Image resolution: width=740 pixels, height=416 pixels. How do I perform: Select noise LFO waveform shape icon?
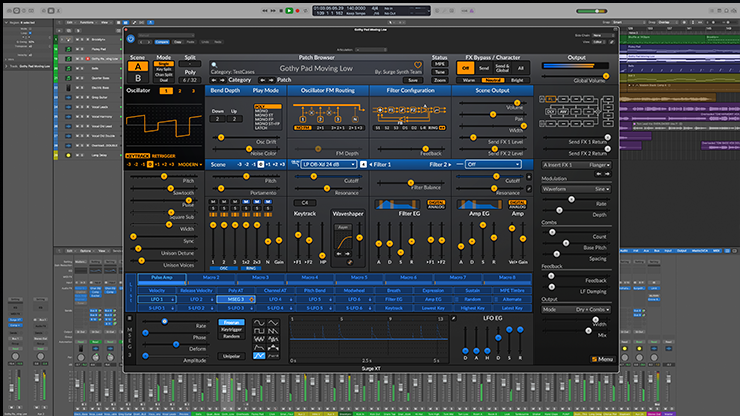coord(259,339)
